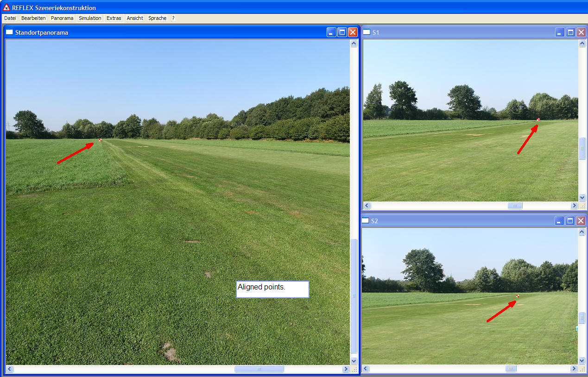The image size is (588, 377).
Task: Open the ? help menu
Action: coord(173,18)
